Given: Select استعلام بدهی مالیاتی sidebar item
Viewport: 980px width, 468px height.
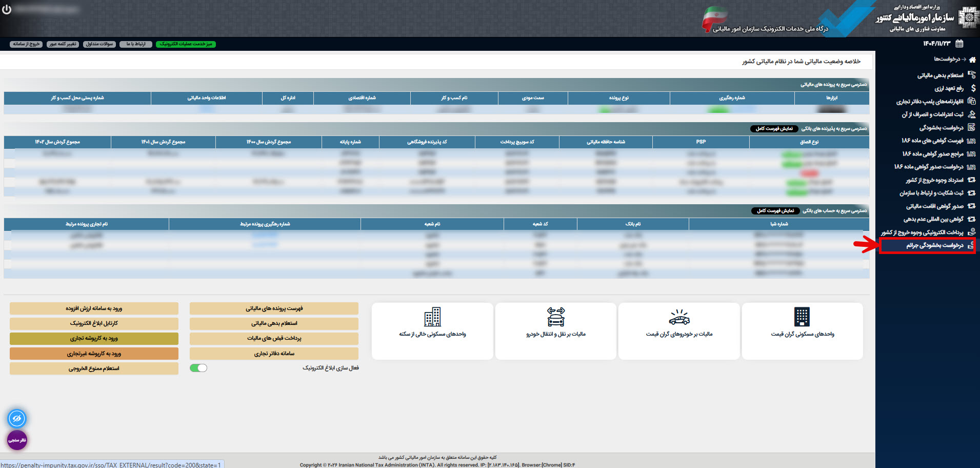Looking at the screenshot, I should point(940,75).
